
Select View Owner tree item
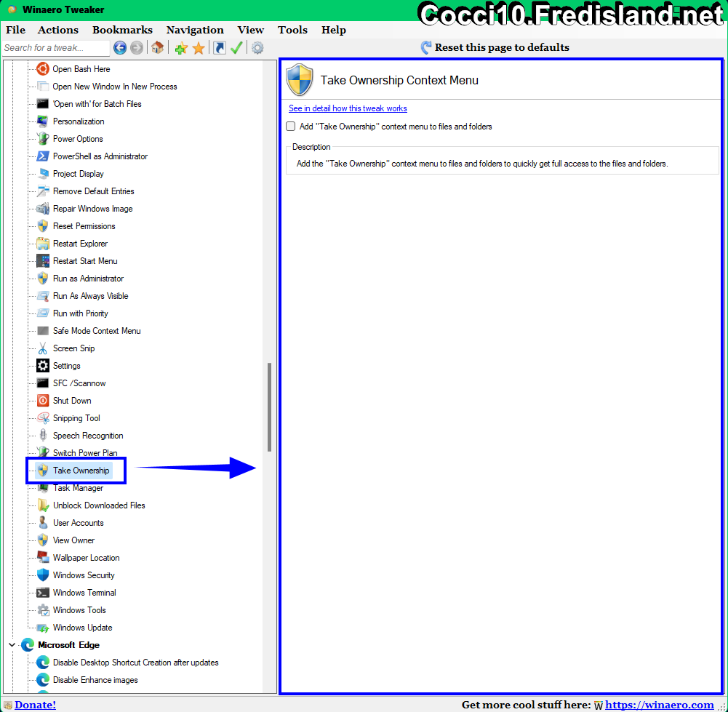pos(74,540)
